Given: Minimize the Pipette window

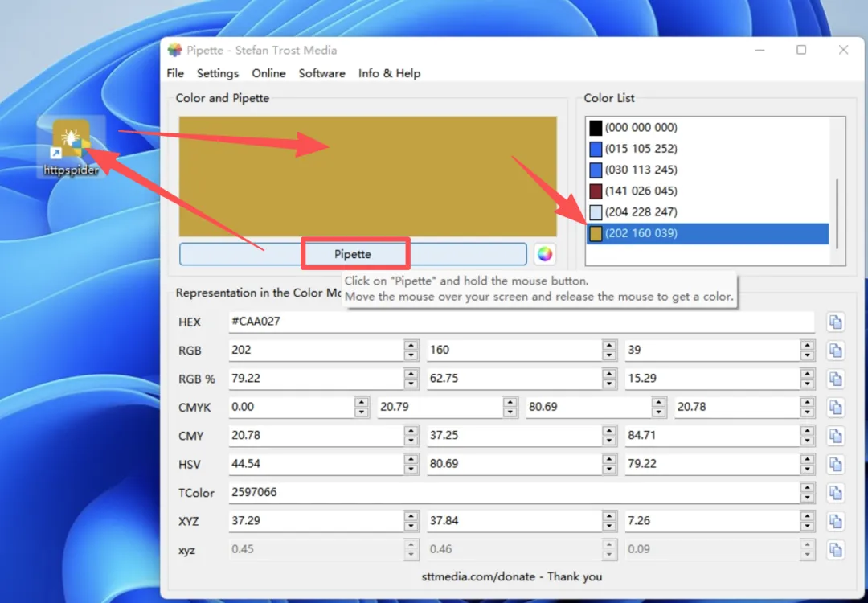Looking at the screenshot, I should pos(760,50).
